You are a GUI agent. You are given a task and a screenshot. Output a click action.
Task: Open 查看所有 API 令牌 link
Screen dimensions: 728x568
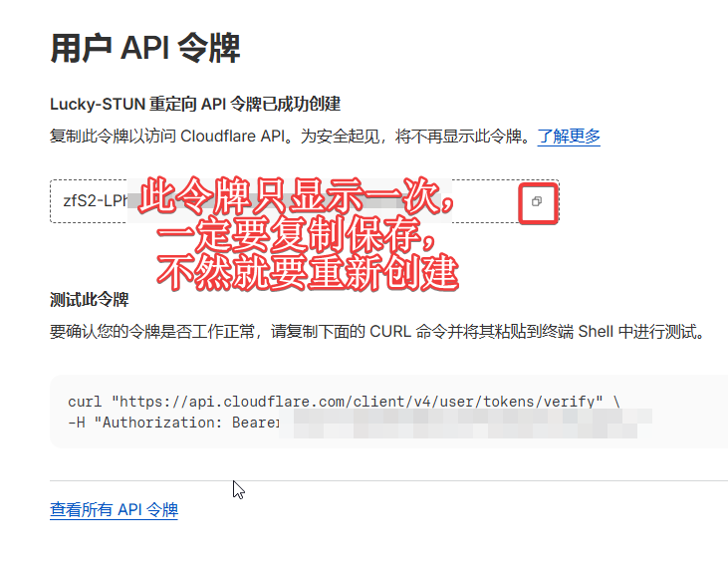(x=114, y=509)
